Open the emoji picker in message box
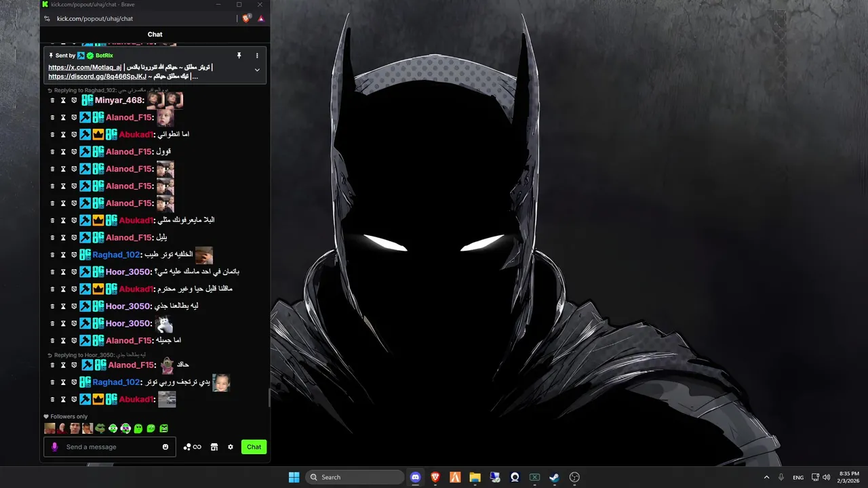 click(x=165, y=447)
